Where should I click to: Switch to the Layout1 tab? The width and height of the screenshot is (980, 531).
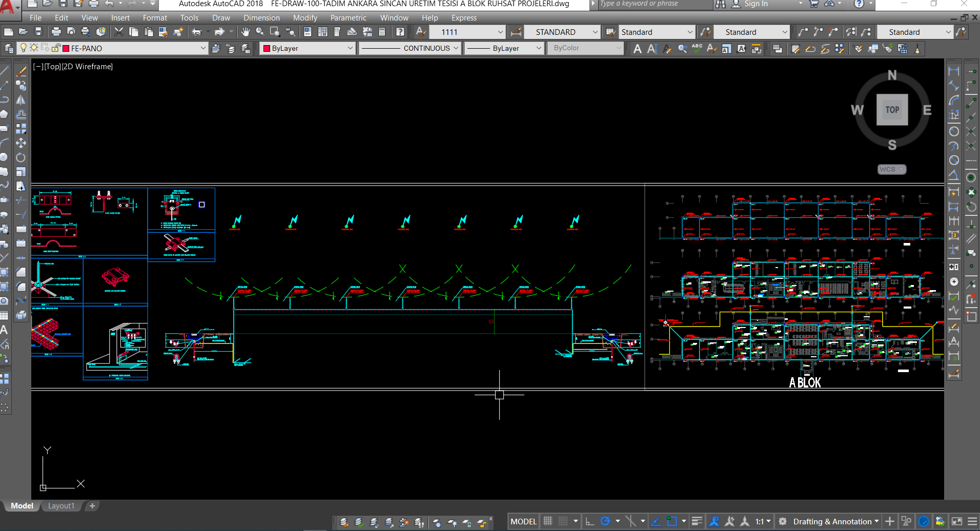[61, 506]
